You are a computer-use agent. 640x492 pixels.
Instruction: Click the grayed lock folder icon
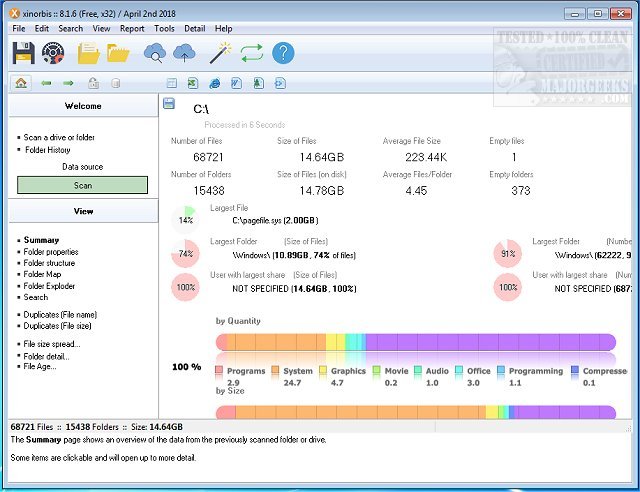click(x=93, y=83)
